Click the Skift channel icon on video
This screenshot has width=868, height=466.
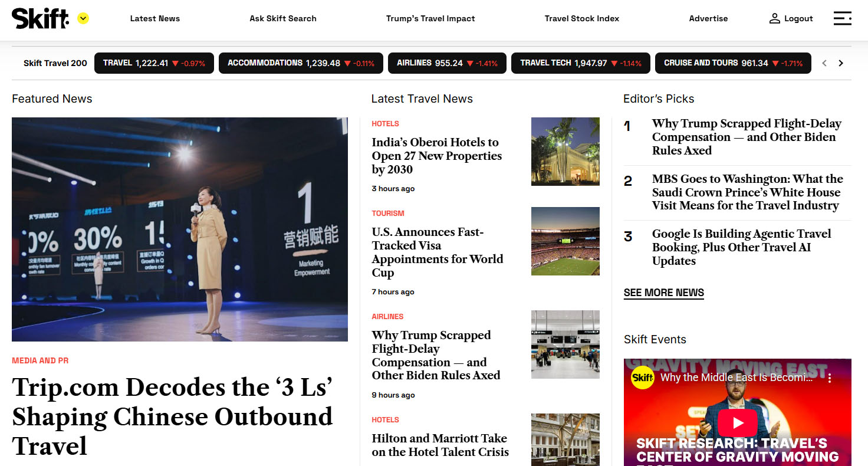pos(642,378)
